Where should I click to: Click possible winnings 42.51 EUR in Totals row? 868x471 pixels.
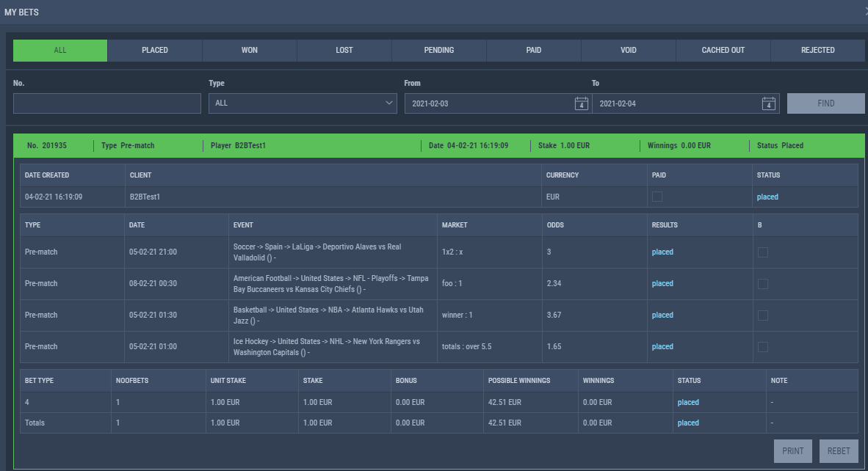pos(504,423)
